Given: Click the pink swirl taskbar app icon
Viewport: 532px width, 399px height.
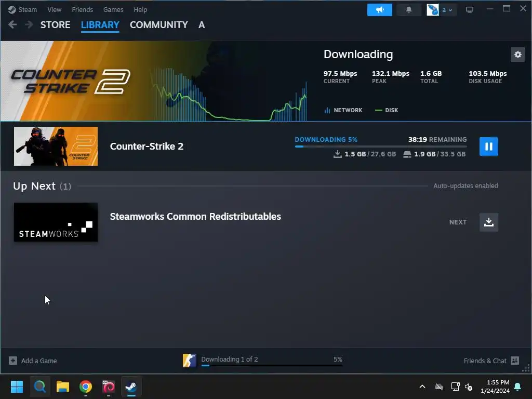Looking at the screenshot, I should 109,387.
